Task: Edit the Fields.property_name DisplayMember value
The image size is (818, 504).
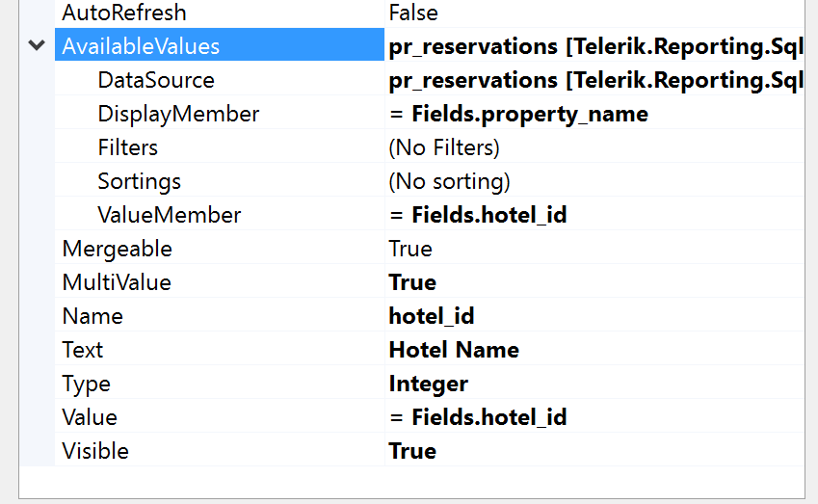Action: tap(518, 114)
